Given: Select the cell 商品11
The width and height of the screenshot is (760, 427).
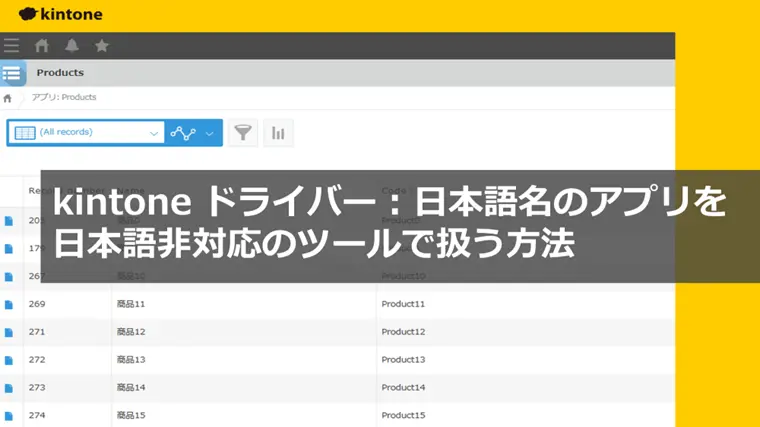Looking at the screenshot, I should [x=131, y=304].
